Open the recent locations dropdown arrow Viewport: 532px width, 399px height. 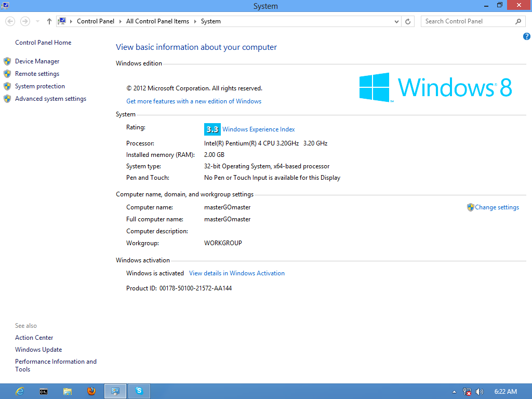[37, 21]
